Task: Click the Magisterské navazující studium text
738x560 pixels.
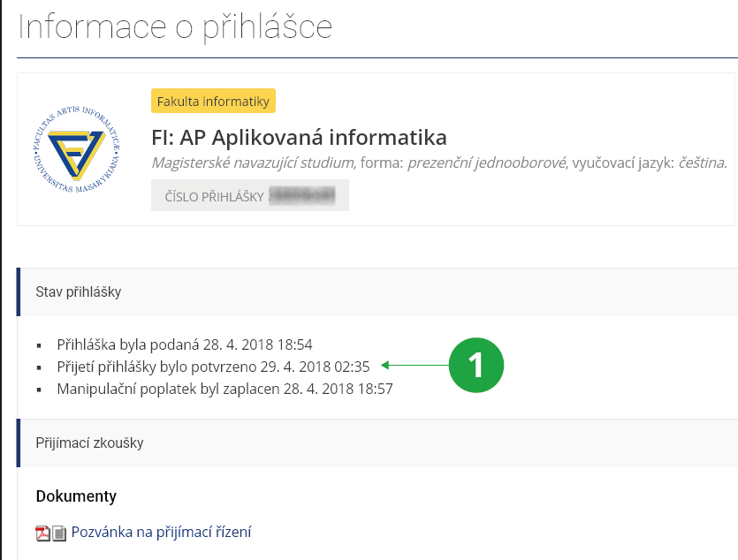Action: click(253, 163)
